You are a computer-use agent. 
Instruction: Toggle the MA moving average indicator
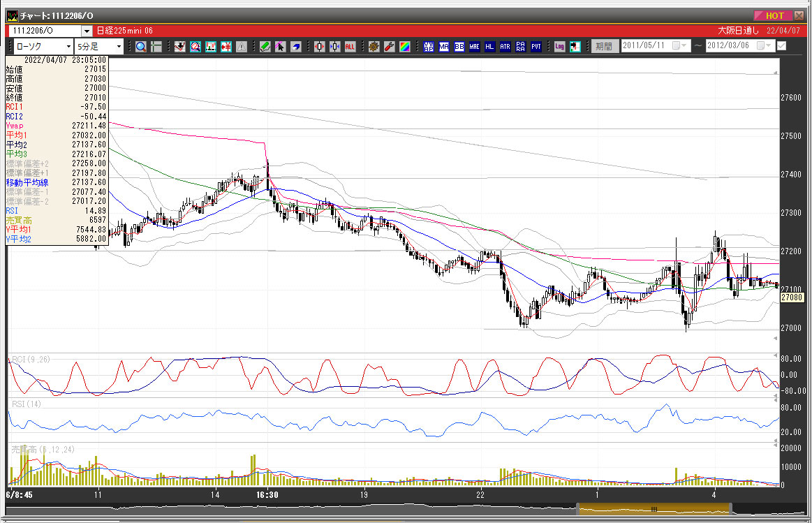pyautogui.click(x=444, y=47)
